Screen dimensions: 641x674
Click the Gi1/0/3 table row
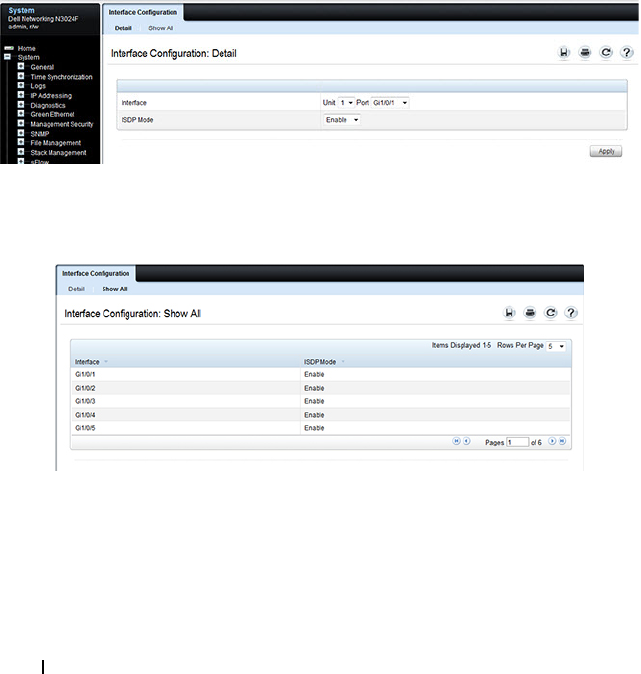tap(321, 401)
